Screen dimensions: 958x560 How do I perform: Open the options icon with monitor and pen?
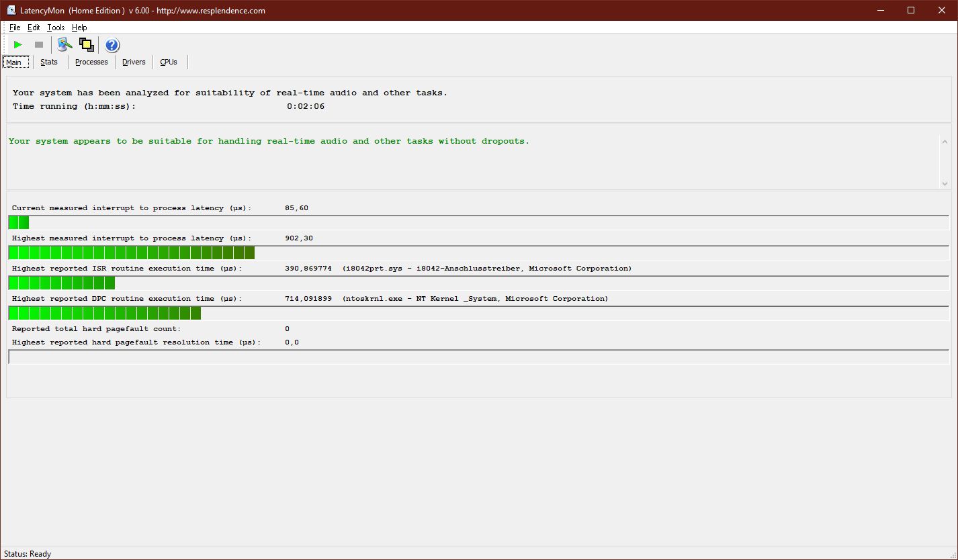pyautogui.click(x=64, y=45)
